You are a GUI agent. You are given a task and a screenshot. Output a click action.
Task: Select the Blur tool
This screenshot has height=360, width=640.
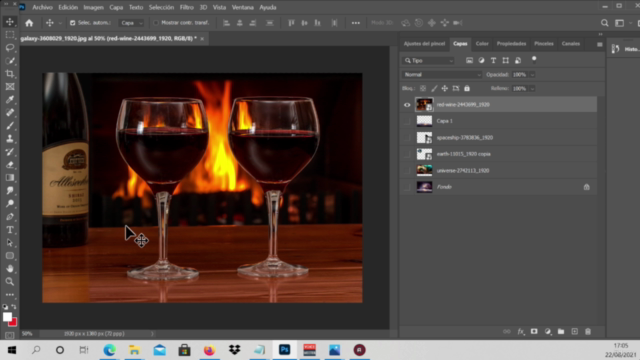pos(10,191)
